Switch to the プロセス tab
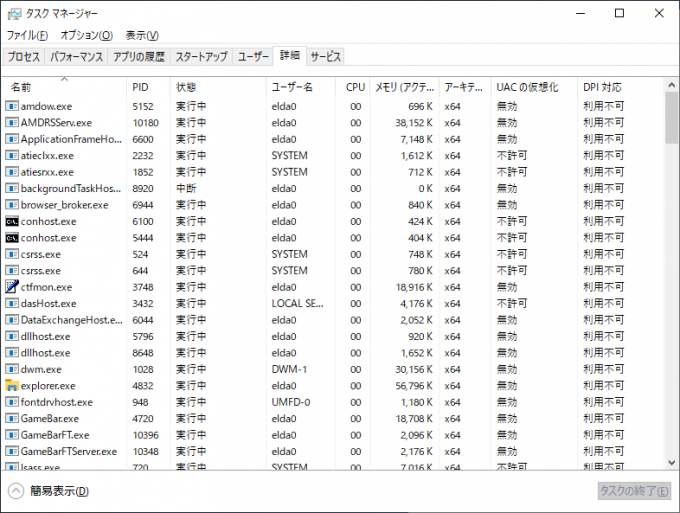Viewport: 680px width, 513px height. coord(23,57)
